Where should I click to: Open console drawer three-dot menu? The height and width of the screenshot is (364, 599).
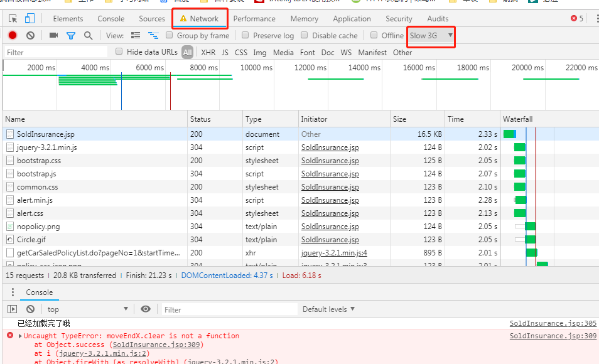coord(13,292)
